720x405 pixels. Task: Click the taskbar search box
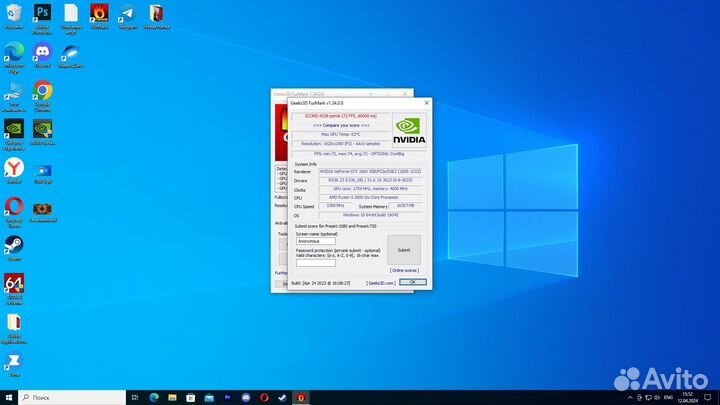click(x=70, y=397)
